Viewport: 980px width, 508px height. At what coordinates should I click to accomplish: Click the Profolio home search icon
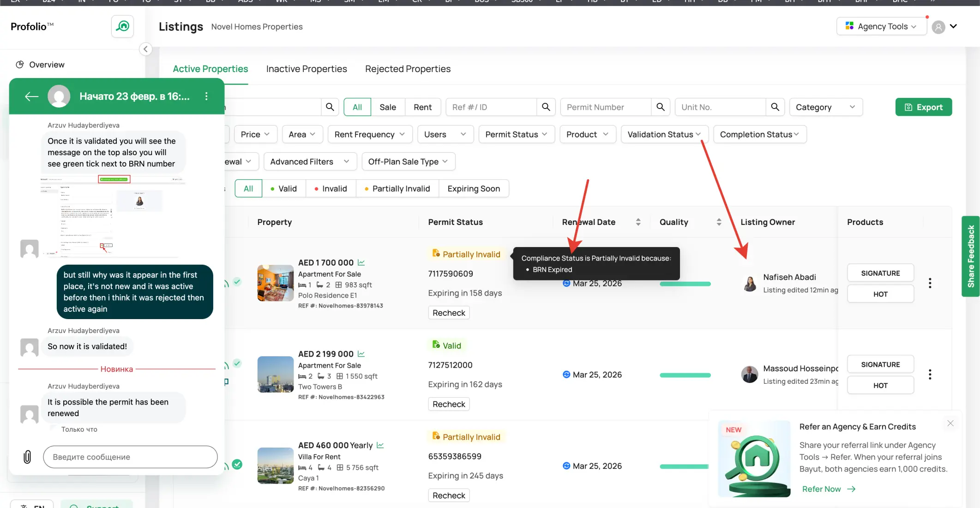click(122, 26)
